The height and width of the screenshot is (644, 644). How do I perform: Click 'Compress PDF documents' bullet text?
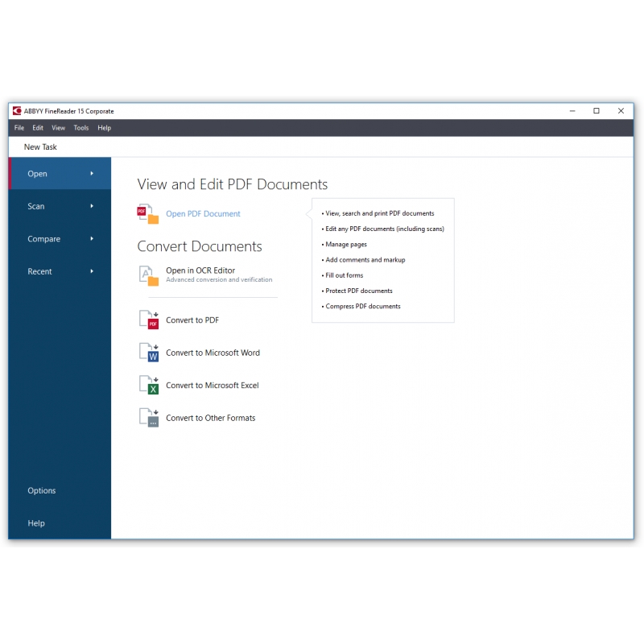point(363,307)
